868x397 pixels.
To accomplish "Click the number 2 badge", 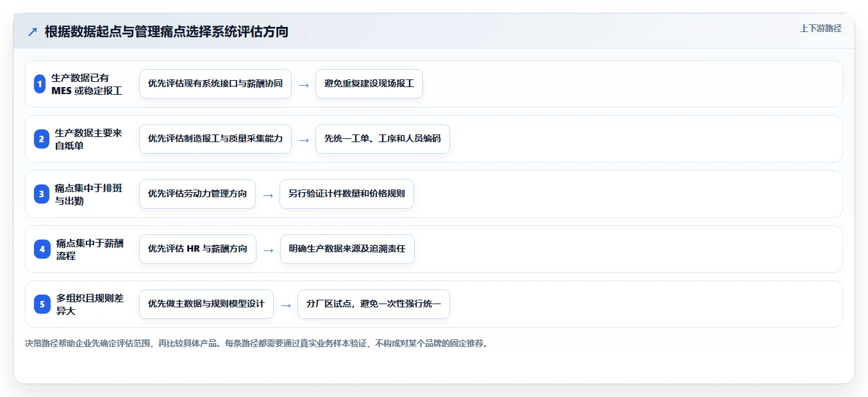I will (x=41, y=139).
